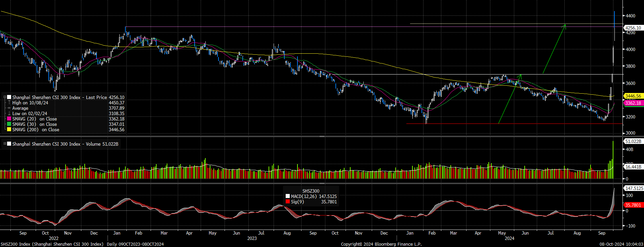
Task: Click the magenta SMAVG (20) color swatch
Action: (x=9, y=119)
